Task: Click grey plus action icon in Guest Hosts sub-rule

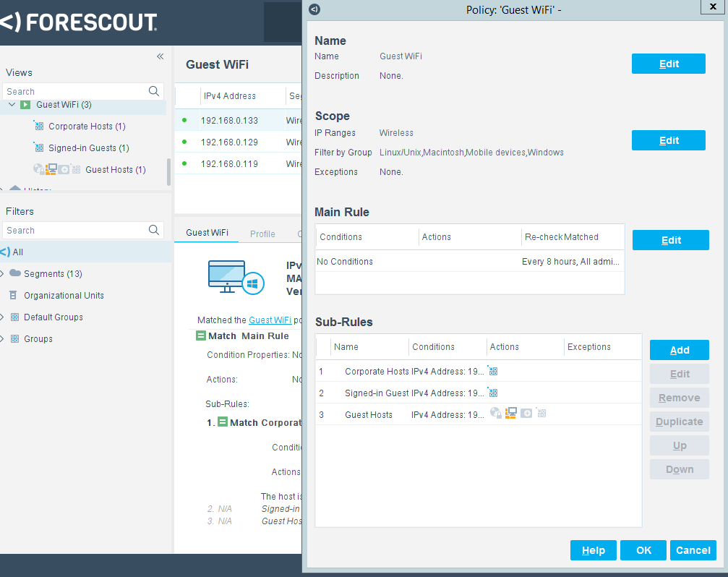Action: click(526, 413)
